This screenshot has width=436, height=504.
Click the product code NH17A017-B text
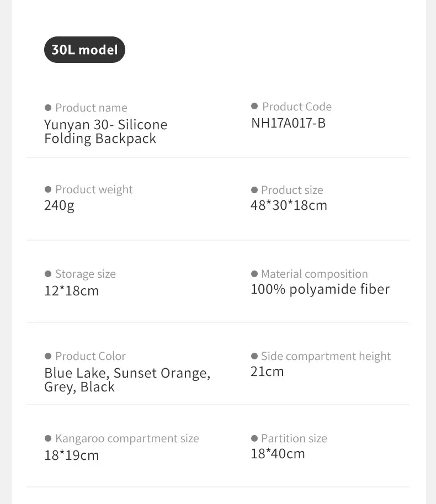pos(288,123)
